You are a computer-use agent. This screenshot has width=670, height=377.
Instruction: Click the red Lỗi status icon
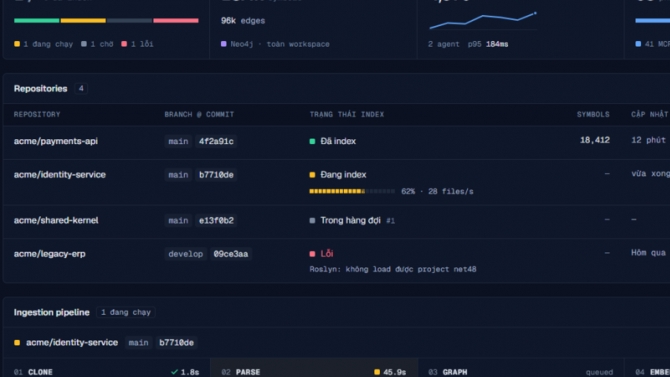[312, 254]
